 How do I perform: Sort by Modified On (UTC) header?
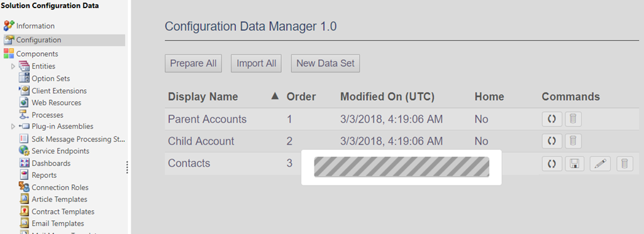[387, 97]
